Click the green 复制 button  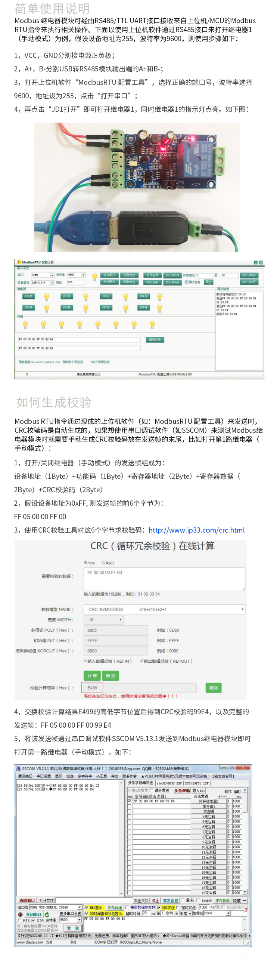(214, 688)
